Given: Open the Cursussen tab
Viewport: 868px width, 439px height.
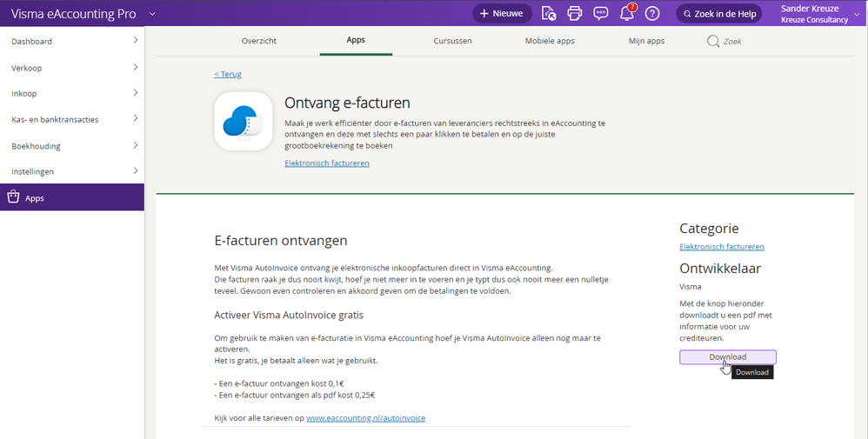Looking at the screenshot, I should click(x=452, y=41).
